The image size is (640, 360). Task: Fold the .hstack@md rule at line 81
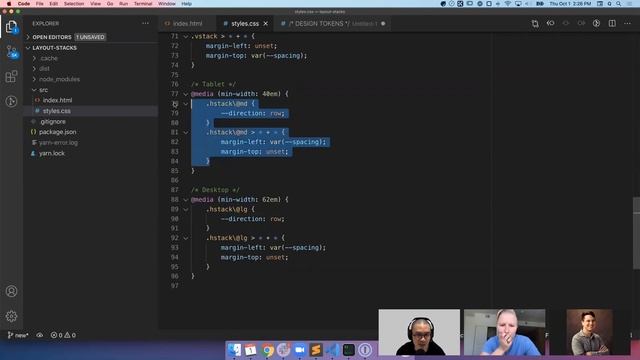[186, 133]
